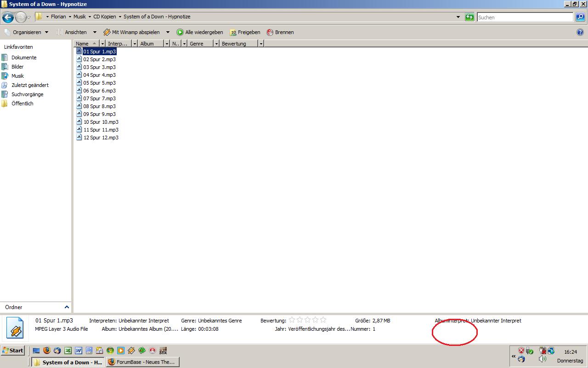Viewport: 588px width, 368px height.
Task: Click Mit Winamp abspielen
Action: coord(132,32)
